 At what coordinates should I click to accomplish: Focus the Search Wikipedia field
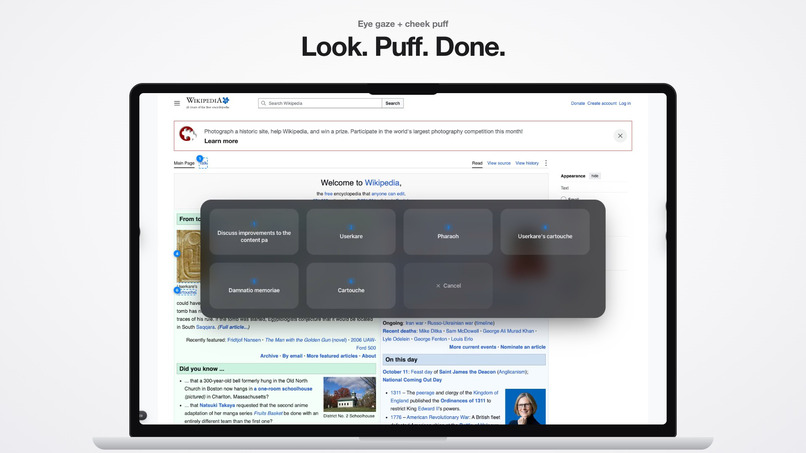click(x=320, y=103)
